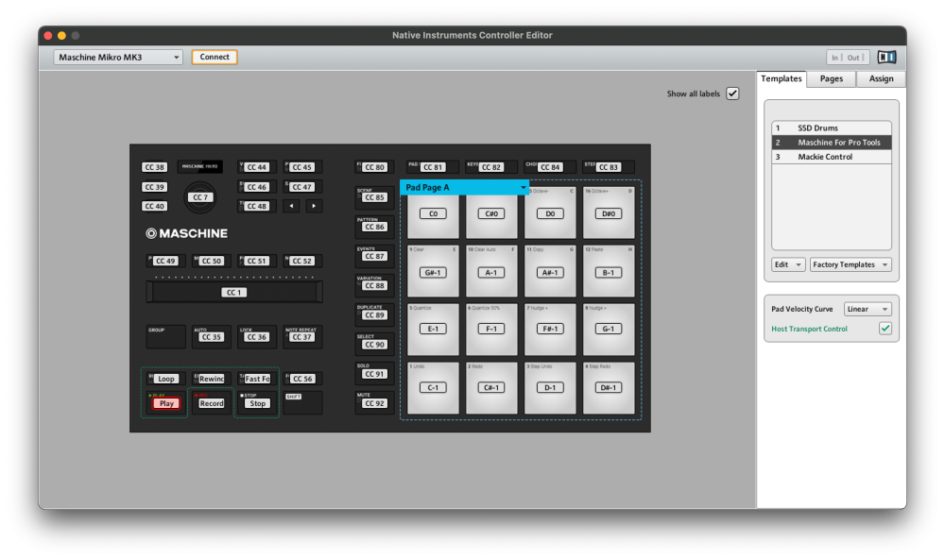
Task: Select the B-1 pad
Action: [608, 272]
